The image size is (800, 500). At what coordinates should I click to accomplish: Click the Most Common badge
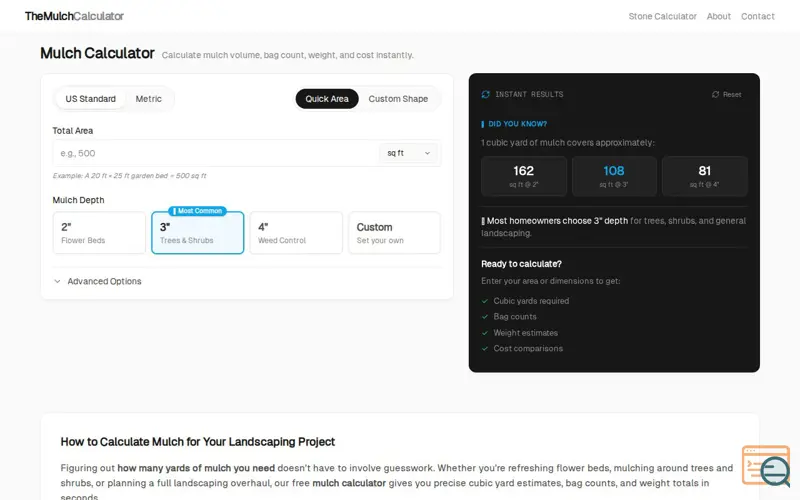point(197,211)
